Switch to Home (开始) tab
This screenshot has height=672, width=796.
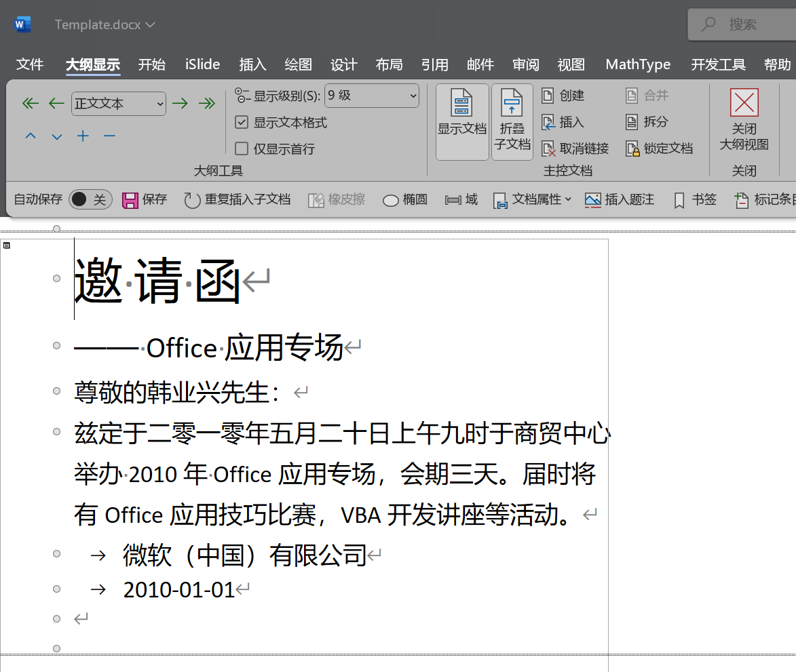coord(152,64)
